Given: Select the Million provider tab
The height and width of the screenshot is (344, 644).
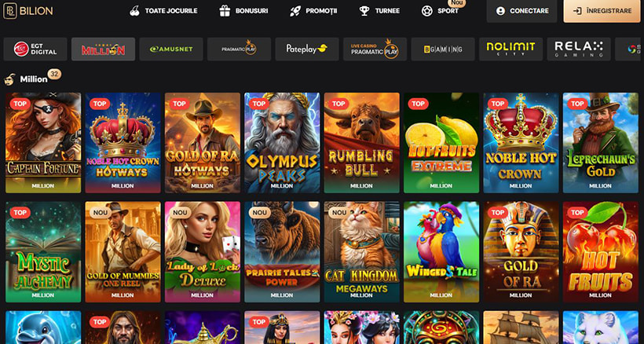Looking at the screenshot, I should click(x=103, y=49).
